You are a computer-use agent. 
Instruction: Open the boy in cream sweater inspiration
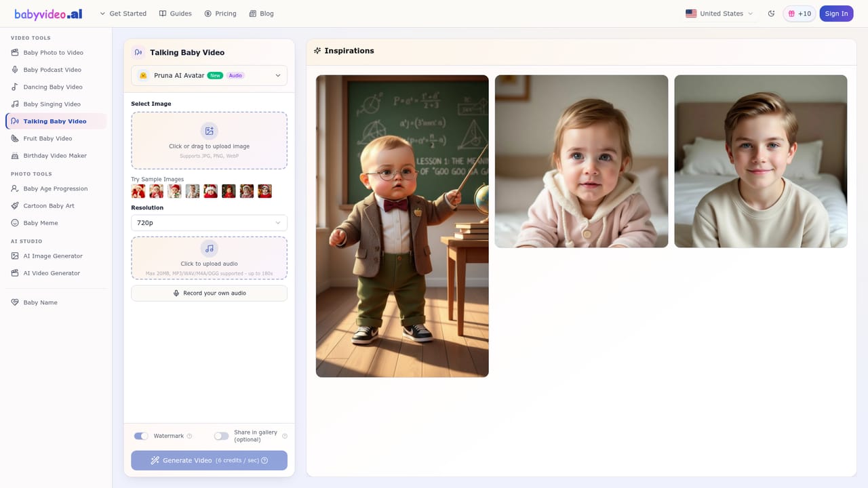click(761, 161)
